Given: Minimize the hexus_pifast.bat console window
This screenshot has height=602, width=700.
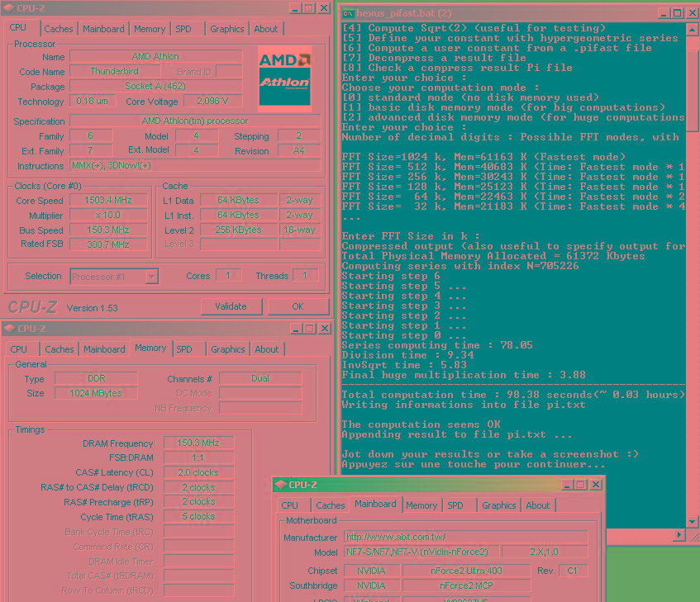Looking at the screenshot, I should (664, 13).
